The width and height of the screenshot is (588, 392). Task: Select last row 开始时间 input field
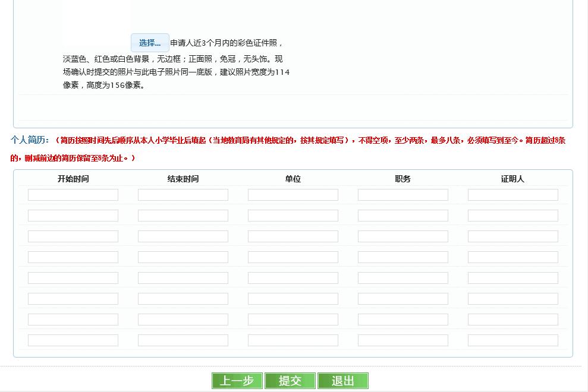click(73, 340)
